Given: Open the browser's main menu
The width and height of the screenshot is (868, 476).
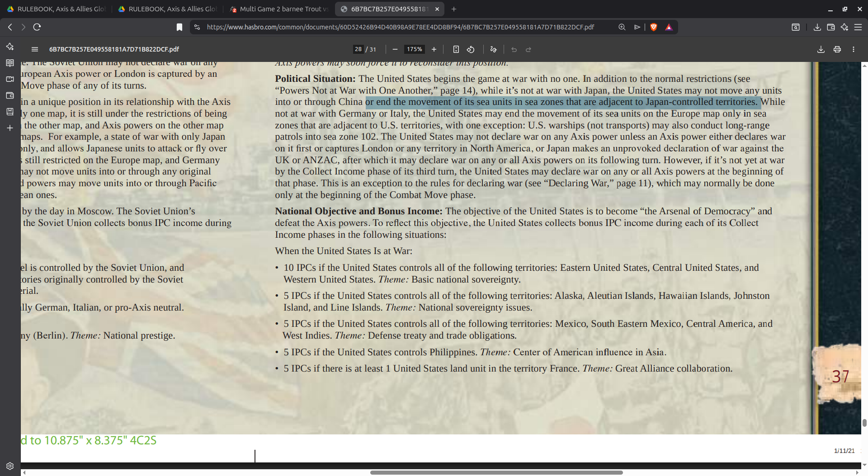Looking at the screenshot, I should tap(859, 27).
